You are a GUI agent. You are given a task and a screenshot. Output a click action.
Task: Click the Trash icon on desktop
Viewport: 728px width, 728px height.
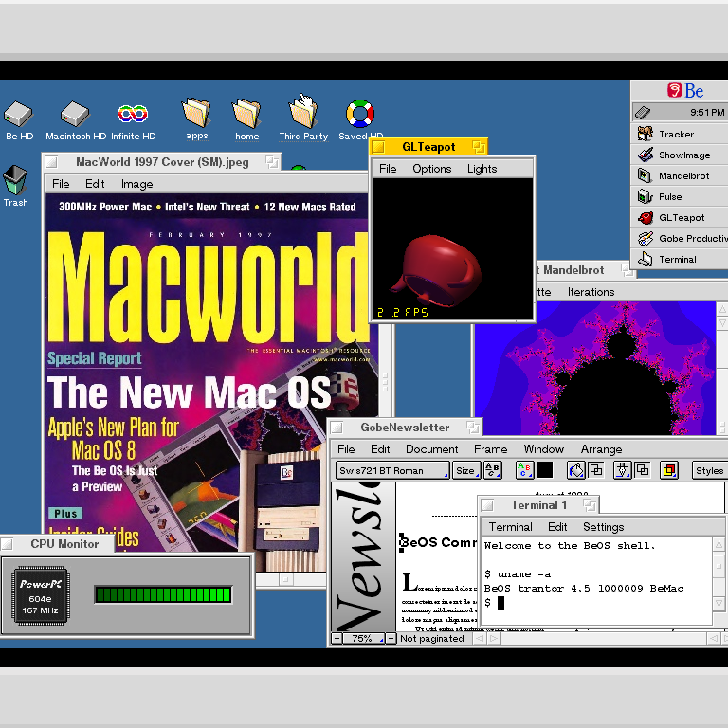point(15,180)
